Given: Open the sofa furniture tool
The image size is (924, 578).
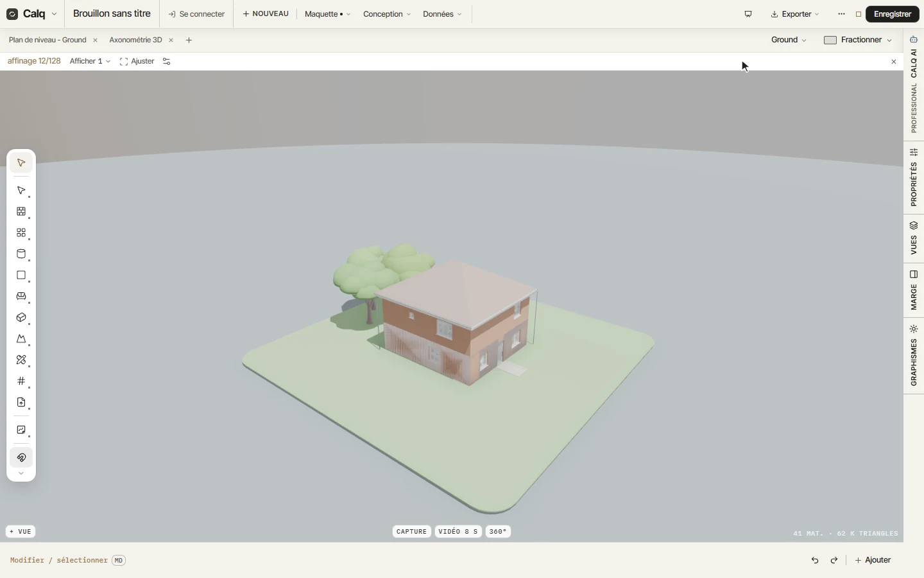Looking at the screenshot, I should coord(21,297).
